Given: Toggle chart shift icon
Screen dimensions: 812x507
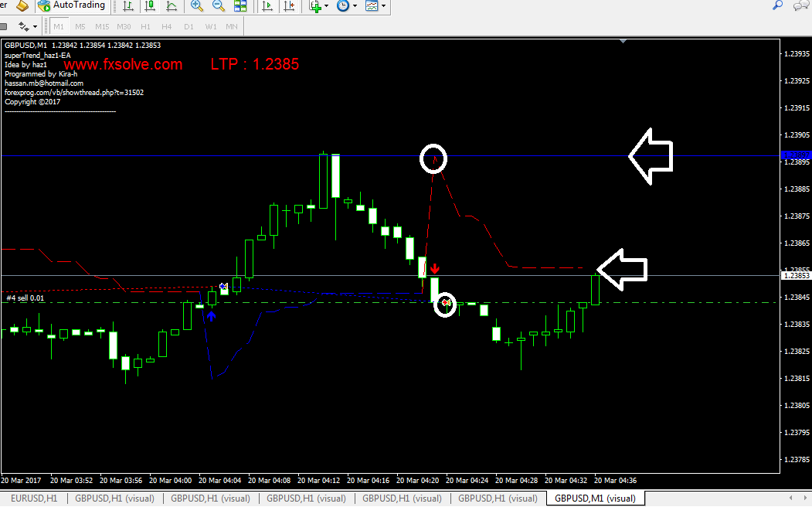Looking at the screenshot, I should pos(289,6).
